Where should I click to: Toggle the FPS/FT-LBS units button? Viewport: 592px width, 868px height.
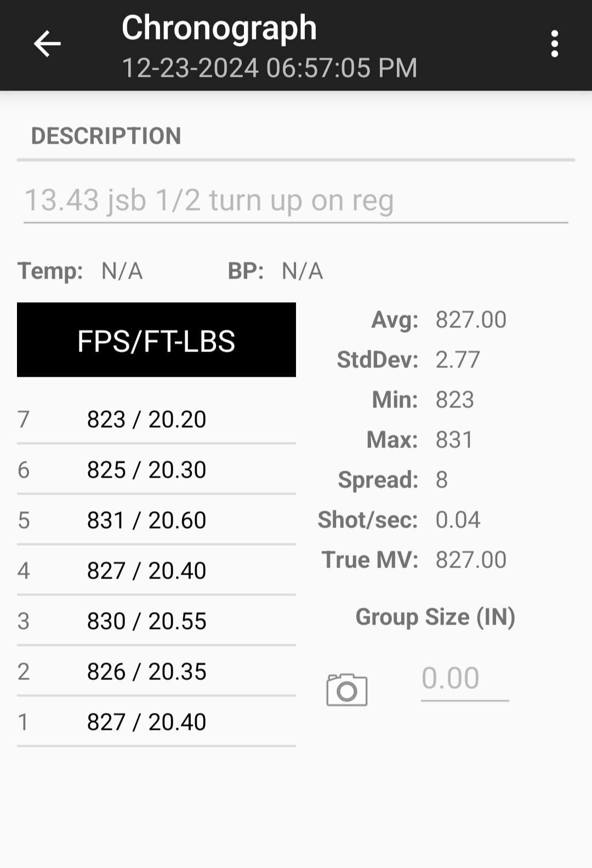156,340
